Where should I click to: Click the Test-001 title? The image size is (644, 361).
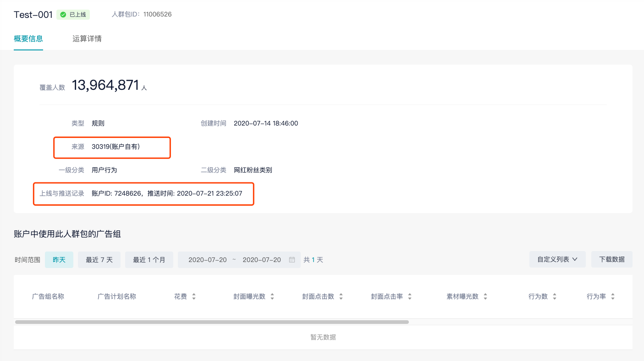coord(33,15)
